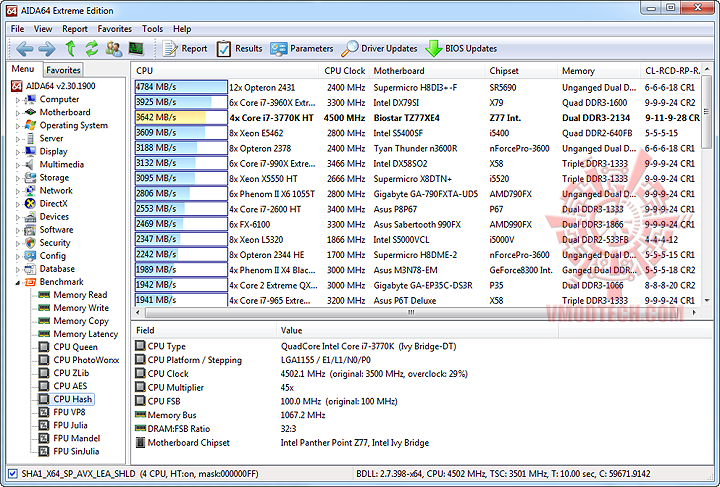Image resolution: width=720 pixels, height=487 pixels.
Task: Collapse the Benchmark tree node
Action: (18, 282)
